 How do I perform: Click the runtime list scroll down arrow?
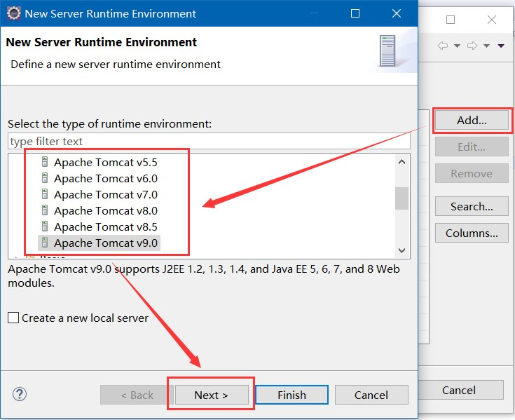(x=401, y=250)
